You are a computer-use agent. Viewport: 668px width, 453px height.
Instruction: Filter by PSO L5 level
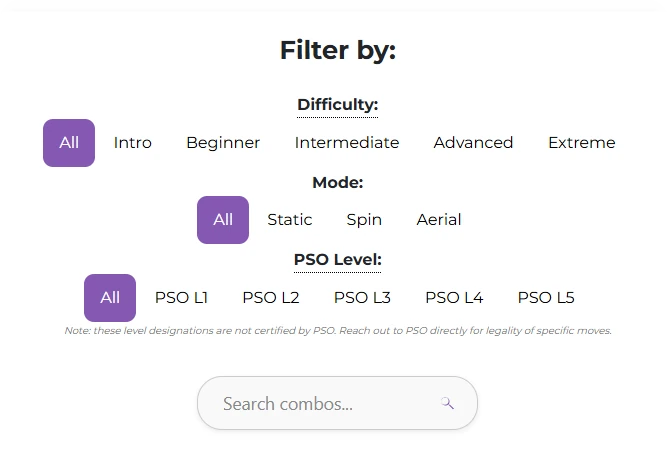[546, 297]
